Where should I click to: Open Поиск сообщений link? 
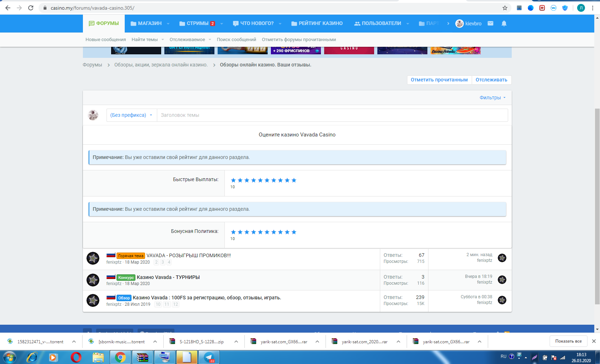[236, 40]
